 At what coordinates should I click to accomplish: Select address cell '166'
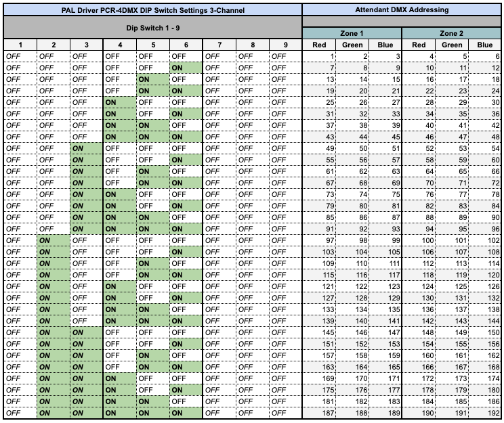tap(419, 367)
